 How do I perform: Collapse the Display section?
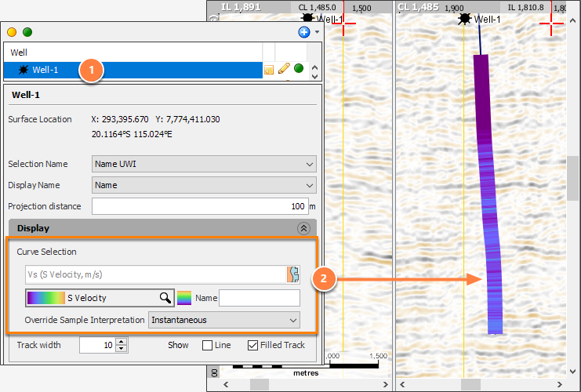[303, 228]
